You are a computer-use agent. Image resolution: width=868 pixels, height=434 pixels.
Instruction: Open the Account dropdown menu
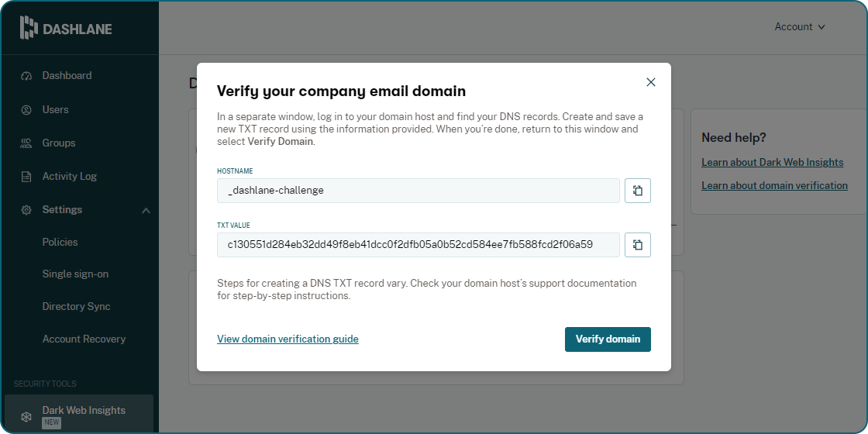tap(800, 27)
